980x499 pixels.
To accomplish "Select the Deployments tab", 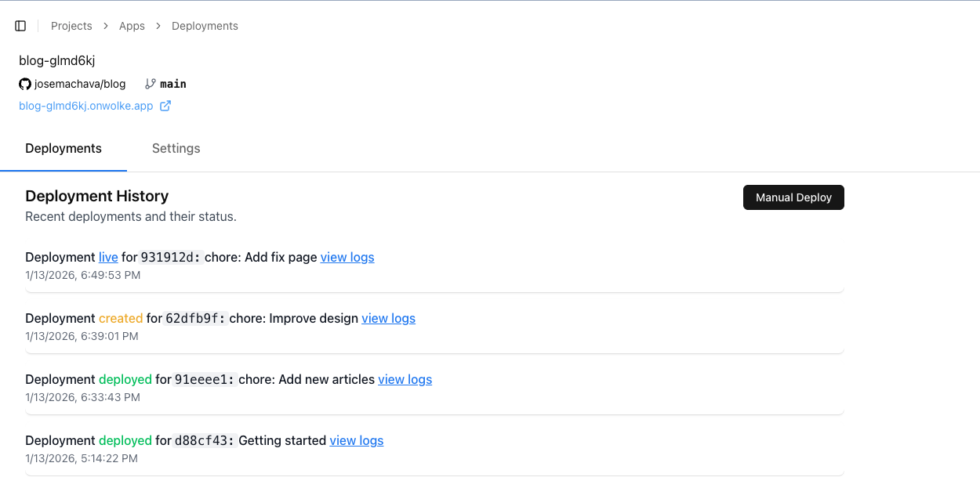I will [64, 148].
